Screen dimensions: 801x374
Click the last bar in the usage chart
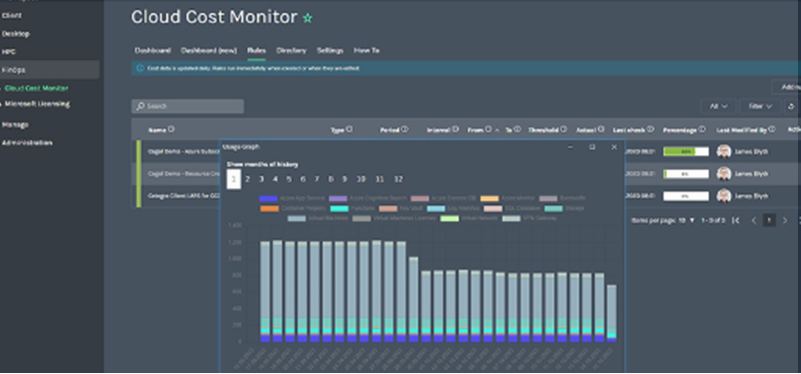pyautogui.click(x=611, y=314)
